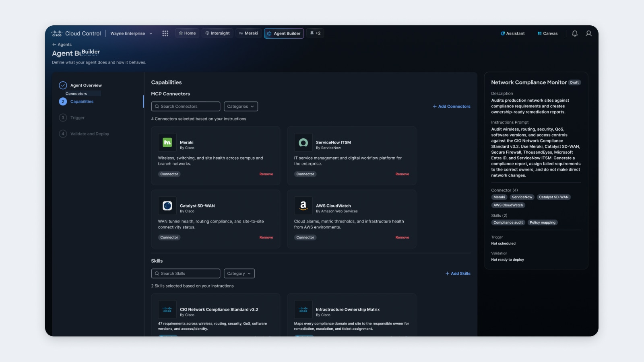The height and width of the screenshot is (362, 644).
Task: Select the Connectors sub-step
Action: 76,94
